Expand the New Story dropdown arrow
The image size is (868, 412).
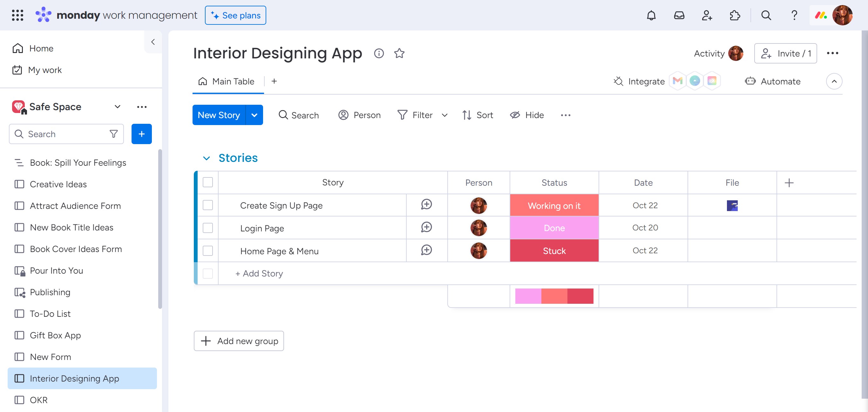254,115
